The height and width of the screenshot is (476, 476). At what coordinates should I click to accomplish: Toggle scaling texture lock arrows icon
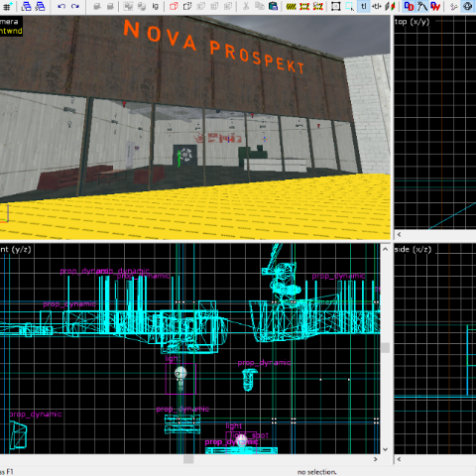tap(377, 6)
